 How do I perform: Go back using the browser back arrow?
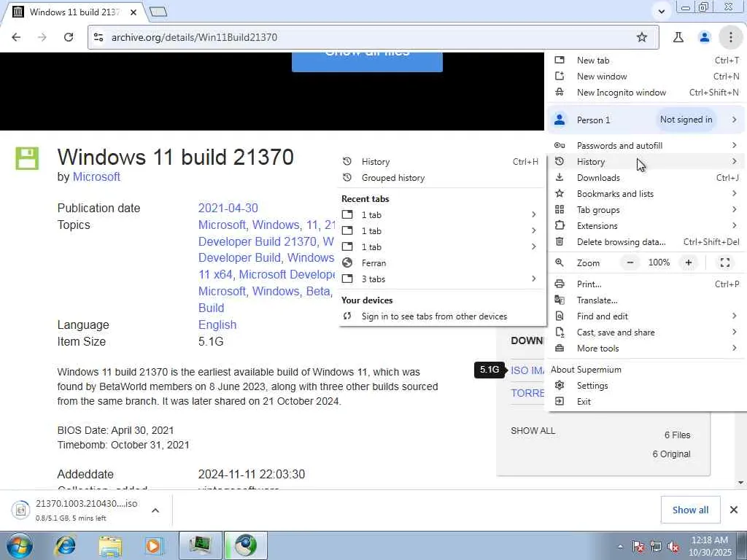[16, 37]
